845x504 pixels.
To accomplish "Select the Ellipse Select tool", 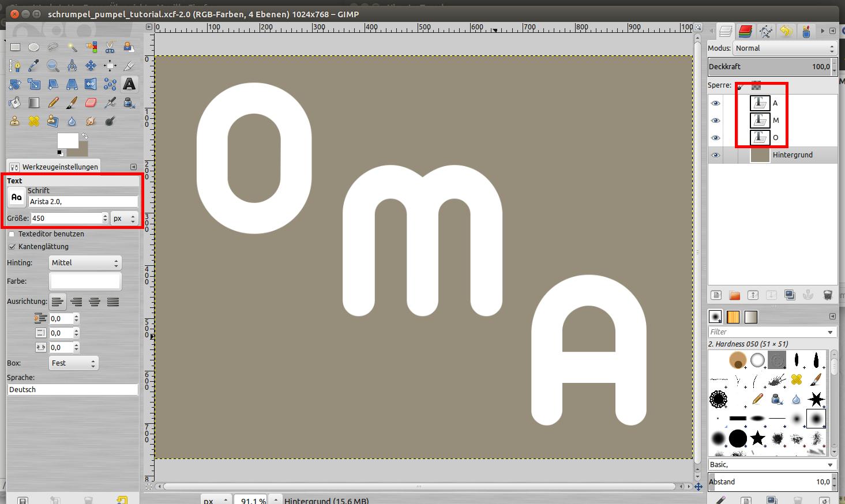I will (x=34, y=47).
